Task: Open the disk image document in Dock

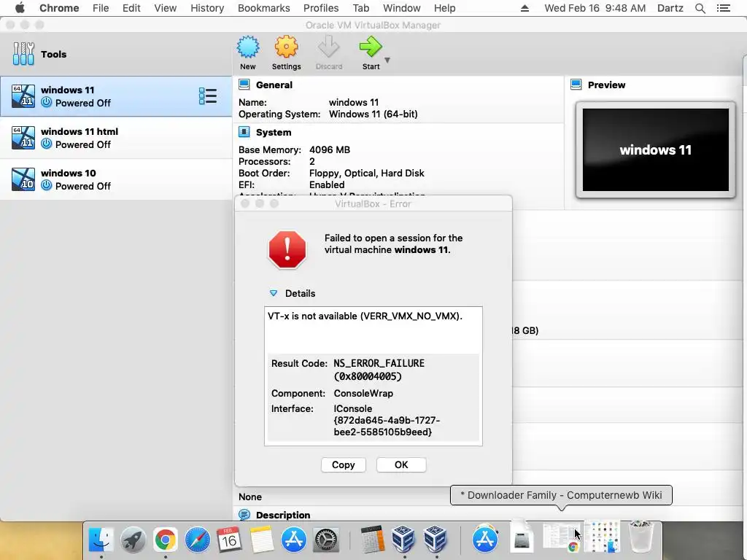Action: [x=521, y=537]
